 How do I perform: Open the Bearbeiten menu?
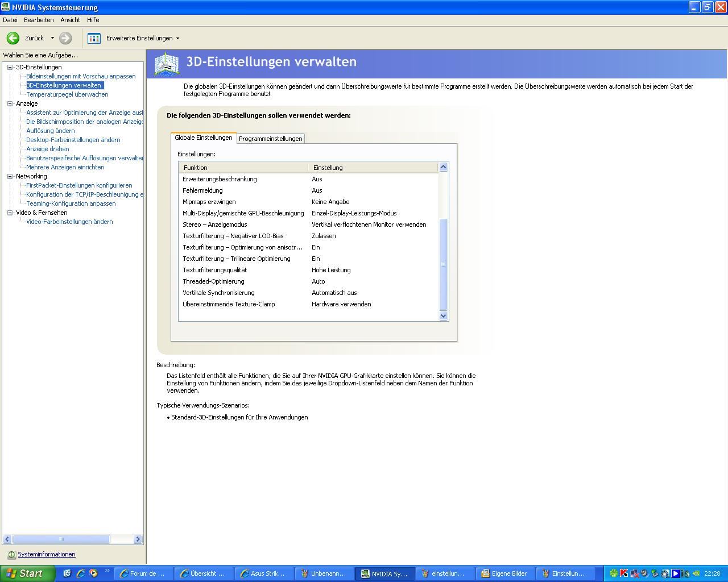(39, 20)
